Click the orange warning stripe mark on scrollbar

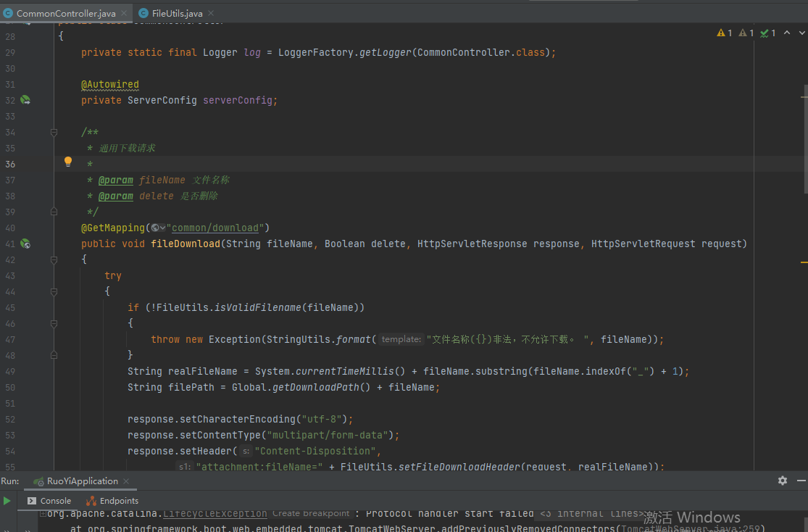click(804, 262)
